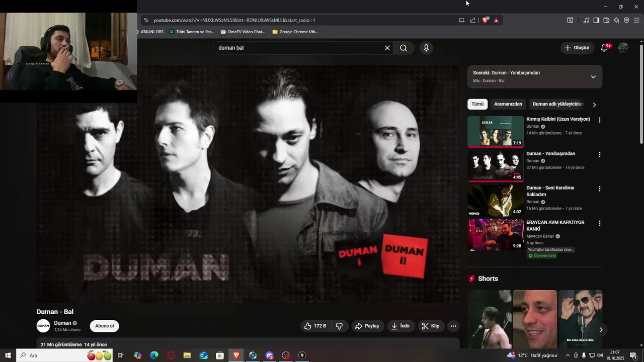Click the share page icon in the address bar
644x362 pixels.
click(473, 20)
